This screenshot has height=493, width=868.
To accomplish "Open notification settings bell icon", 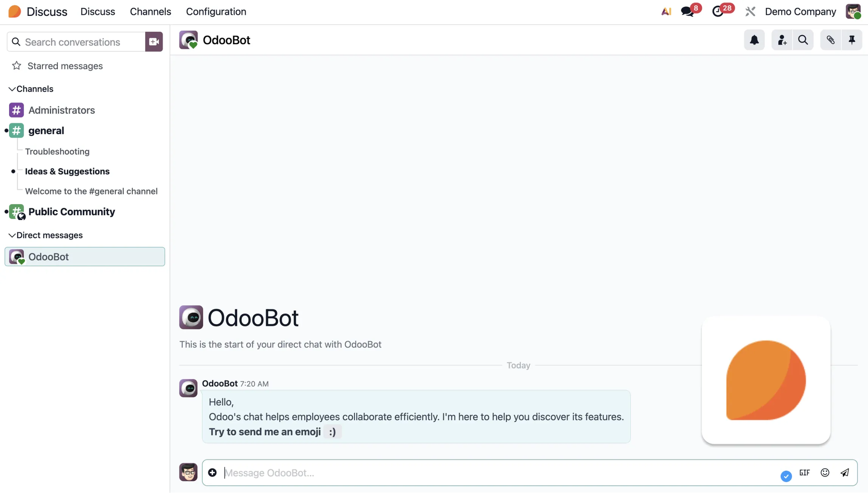I will click(754, 40).
